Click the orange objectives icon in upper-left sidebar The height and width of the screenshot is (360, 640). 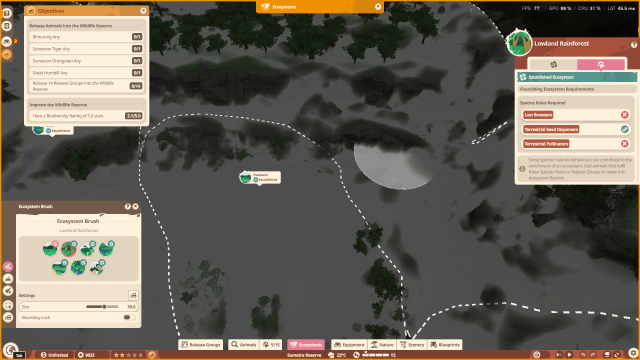[7, 54]
